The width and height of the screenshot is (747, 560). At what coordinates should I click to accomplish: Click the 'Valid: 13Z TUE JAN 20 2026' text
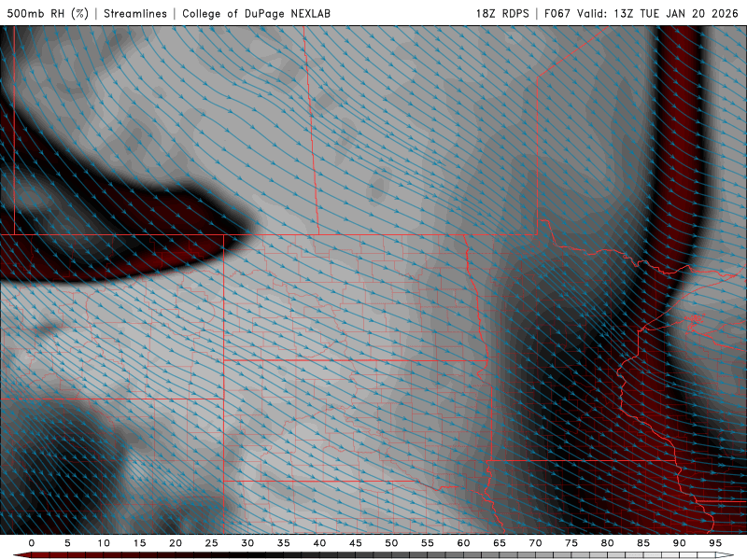coord(657,13)
